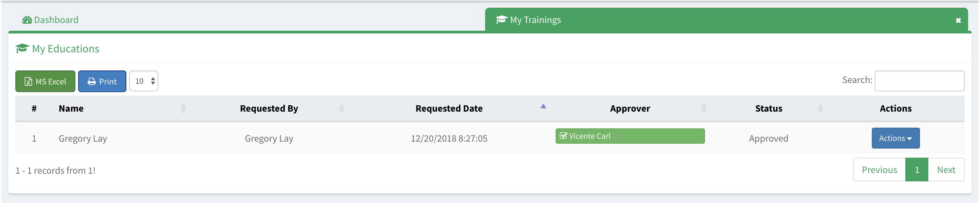
Task: Focus the Search input field
Action: (919, 81)
